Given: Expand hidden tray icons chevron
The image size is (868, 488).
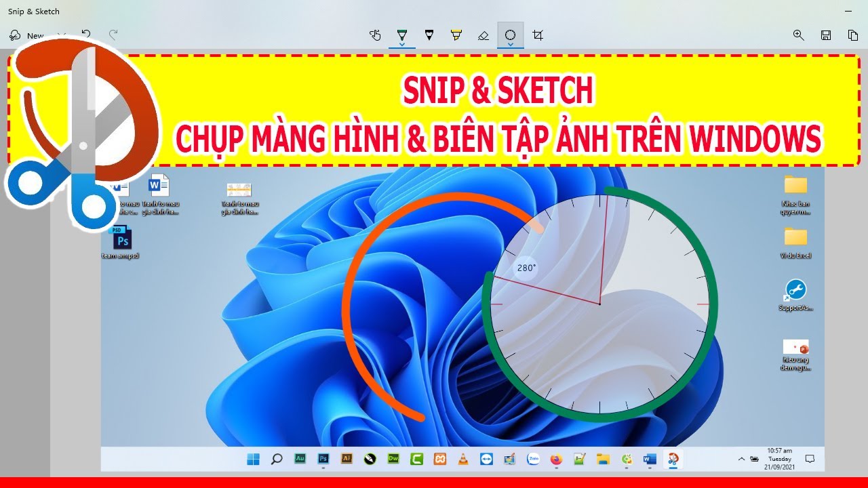Looking at the screenshot, I should (x=741, y=459).
